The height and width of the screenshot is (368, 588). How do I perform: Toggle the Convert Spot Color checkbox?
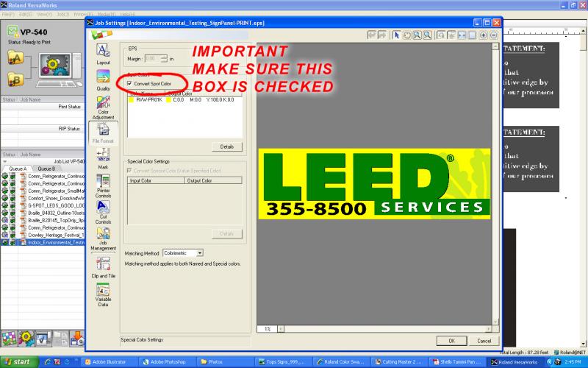coord(129,83)
